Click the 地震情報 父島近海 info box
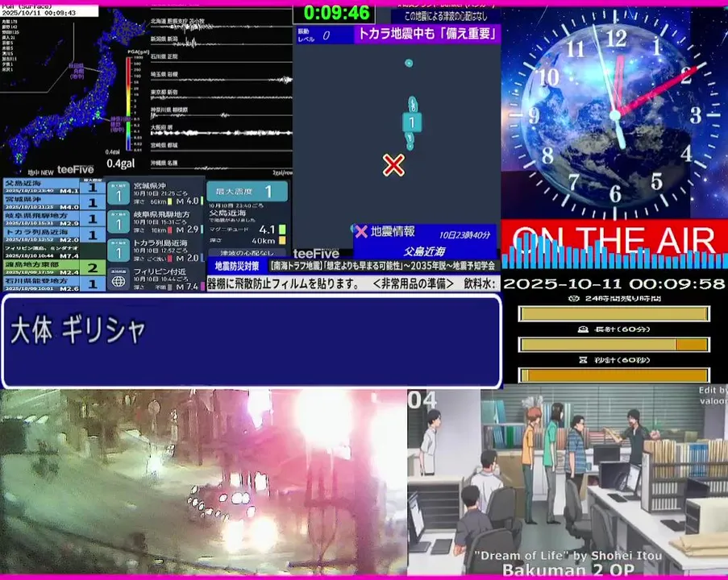728x580 pixels. click(x=425, y=242)
